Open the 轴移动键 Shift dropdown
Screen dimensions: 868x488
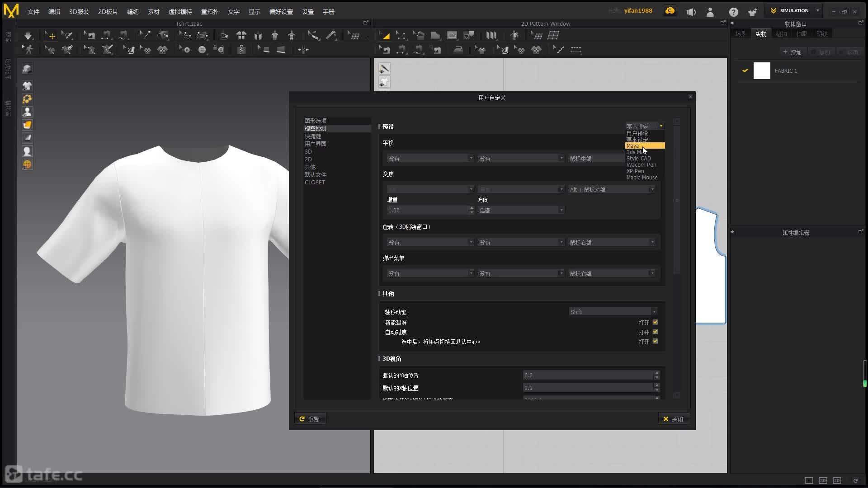pos(613,312)
